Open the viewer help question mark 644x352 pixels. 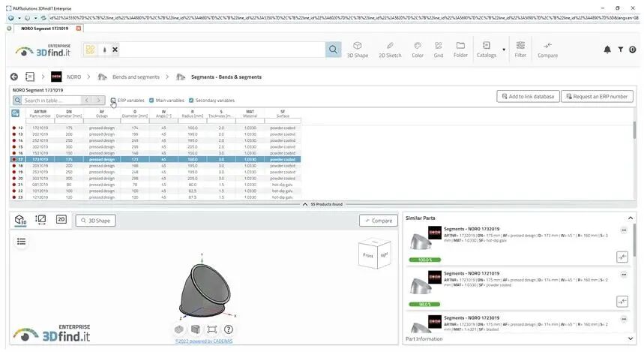pos(229,329)
